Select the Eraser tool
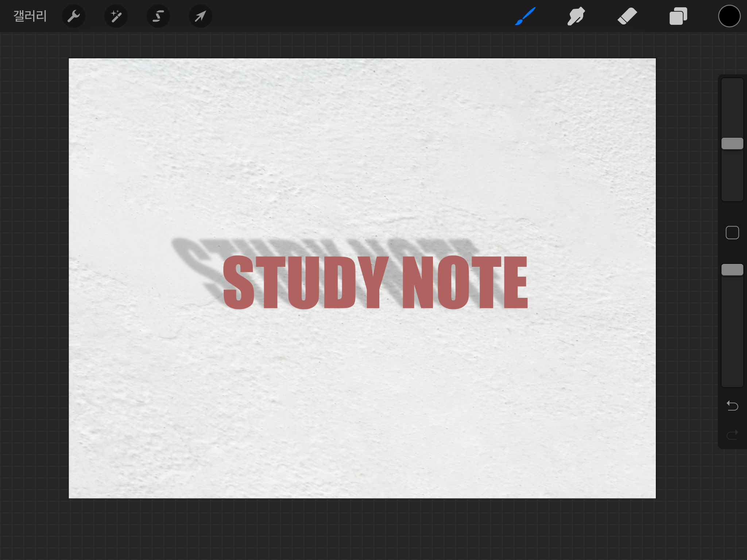 coord(627,16)
